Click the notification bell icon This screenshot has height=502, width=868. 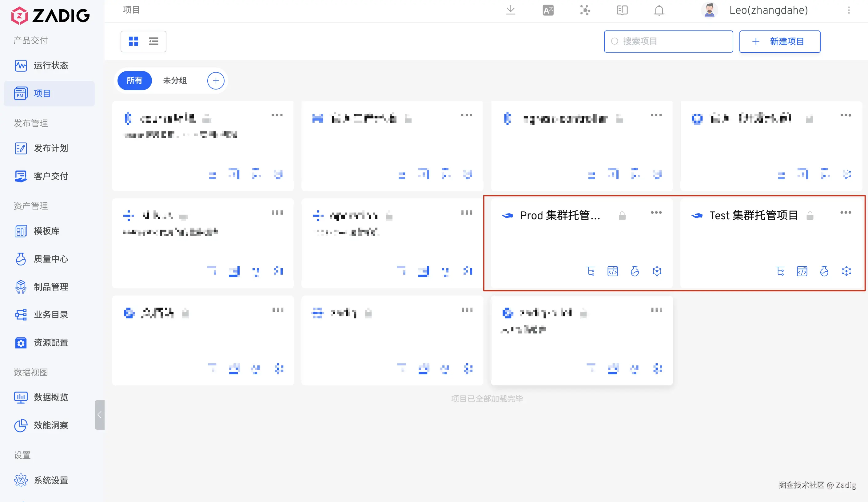pyautogui.click(x=659, y=10)
